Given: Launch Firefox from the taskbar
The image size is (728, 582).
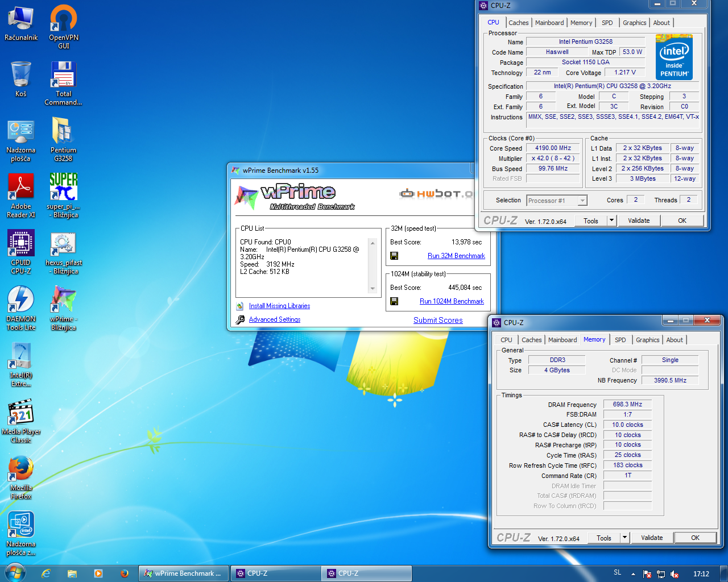Looking at the screenshot, I should (x=125, y=573).
